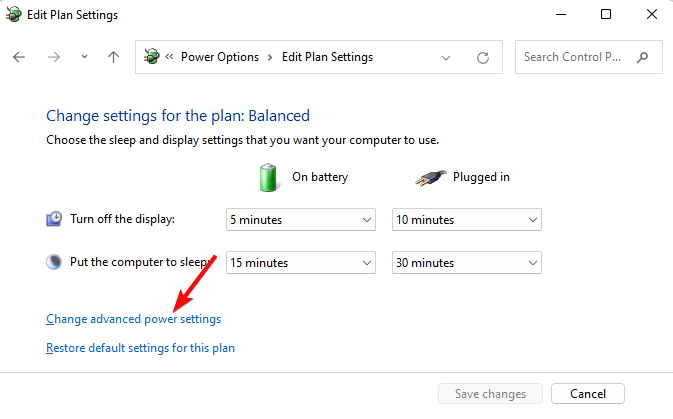Open display timeout dropdown for battery
Image resolution: width=673 pixels, height=419 pixels.
coord(301,220)
